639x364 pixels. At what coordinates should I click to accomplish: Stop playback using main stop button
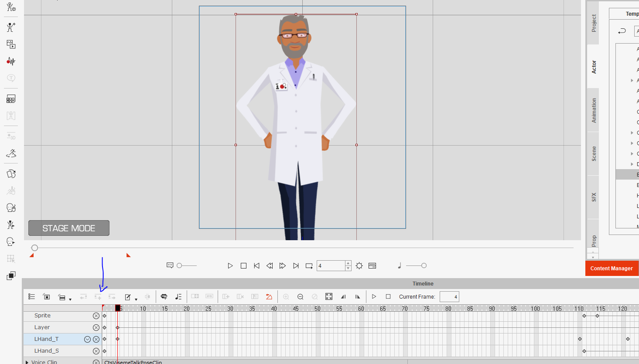click(x=243, y=265)
